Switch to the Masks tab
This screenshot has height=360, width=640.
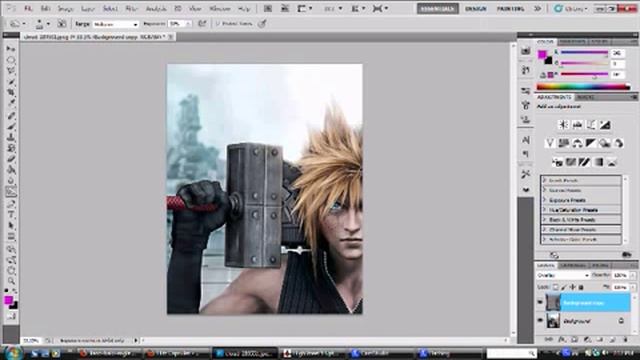pyautogui.click(x=586, y=97)
